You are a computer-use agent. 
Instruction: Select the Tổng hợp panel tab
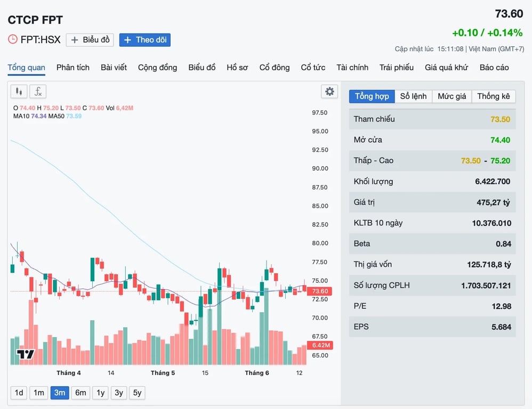pos(372,96)
